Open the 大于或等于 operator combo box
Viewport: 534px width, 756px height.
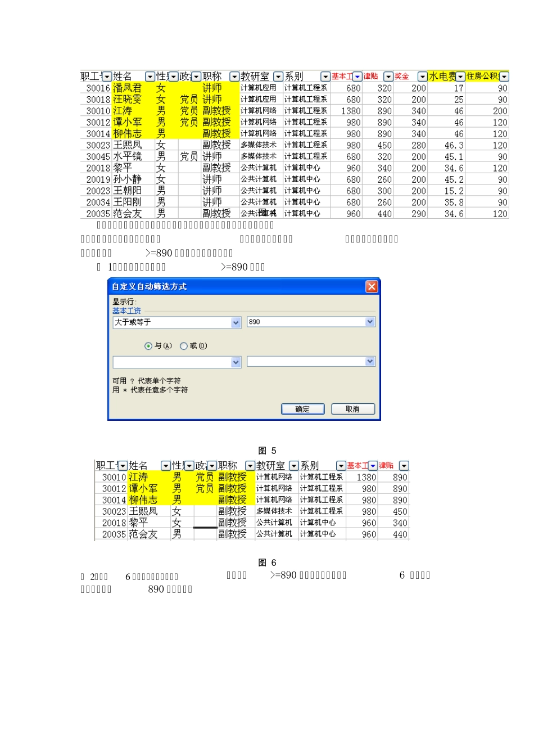(177, 322)
